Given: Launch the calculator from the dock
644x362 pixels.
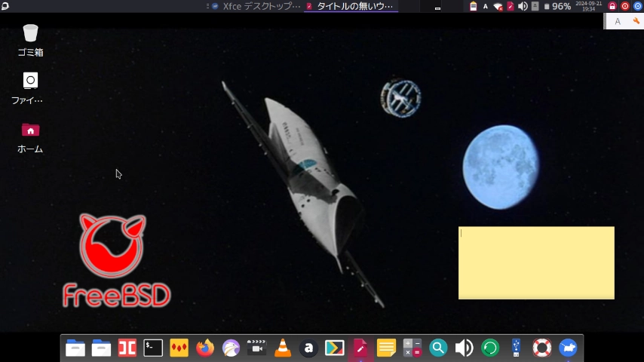Looking at the screenshot, I should pyautogui.click(x=412, y=348).
